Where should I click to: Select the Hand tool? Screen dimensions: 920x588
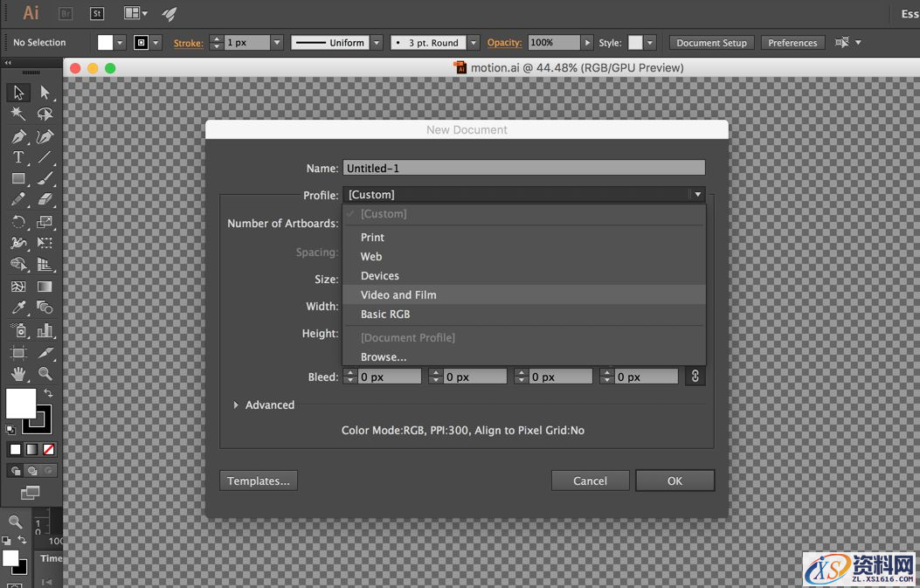[17, 374]
